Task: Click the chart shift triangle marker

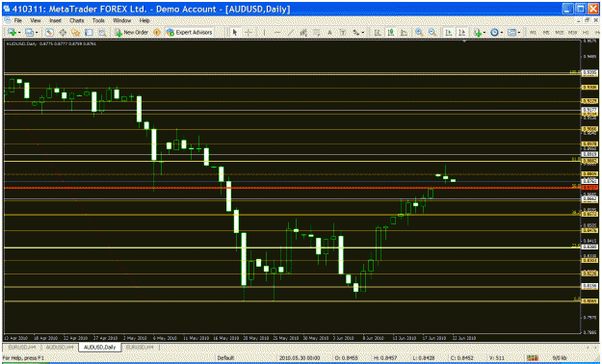Action: (464, 40)
